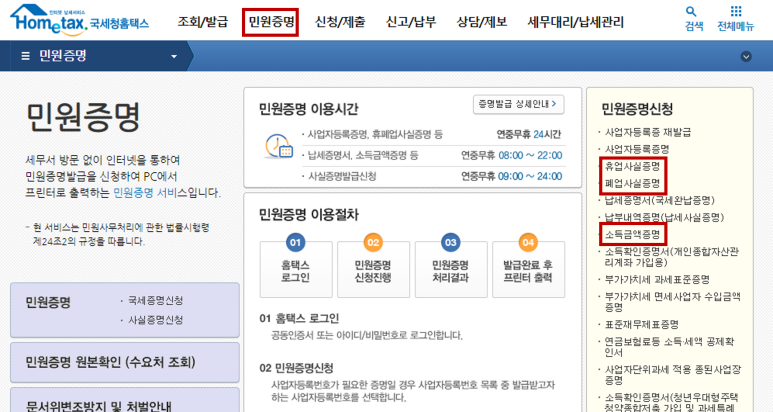Click 01 홈택스 로그인 section heading
The image size is (773, 412).
point(299,318)
